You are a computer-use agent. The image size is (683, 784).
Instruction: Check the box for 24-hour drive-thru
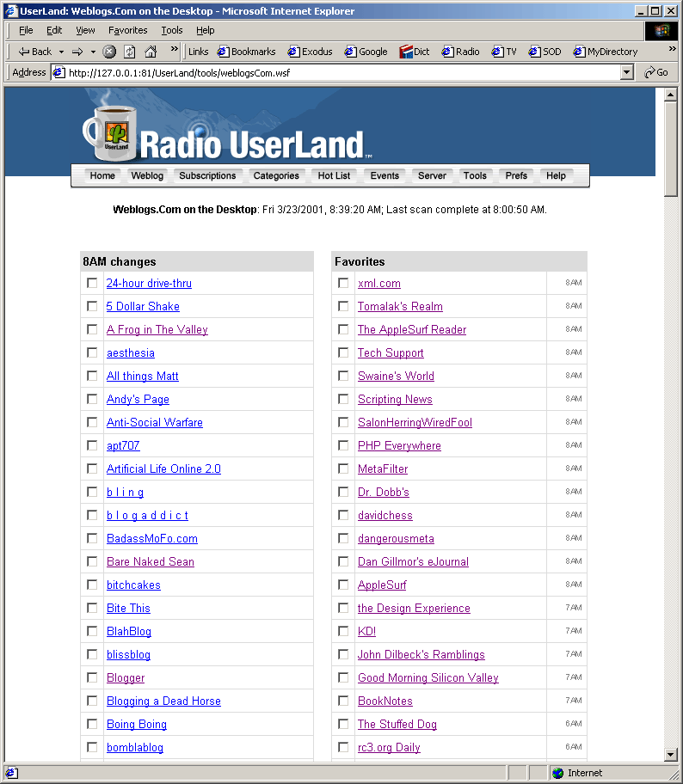point(92,283)
